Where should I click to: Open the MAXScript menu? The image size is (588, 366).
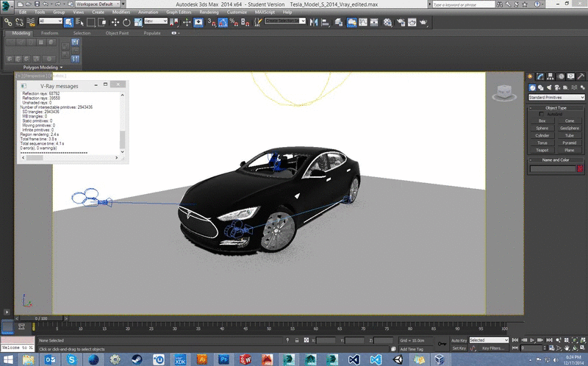point(265,12)
